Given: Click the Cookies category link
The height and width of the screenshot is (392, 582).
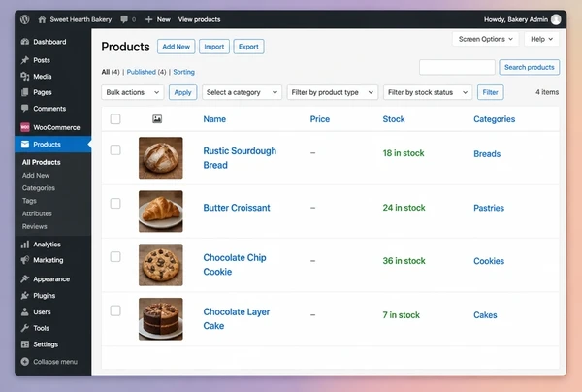Looking at the screenshot, I should pos(489,261).
